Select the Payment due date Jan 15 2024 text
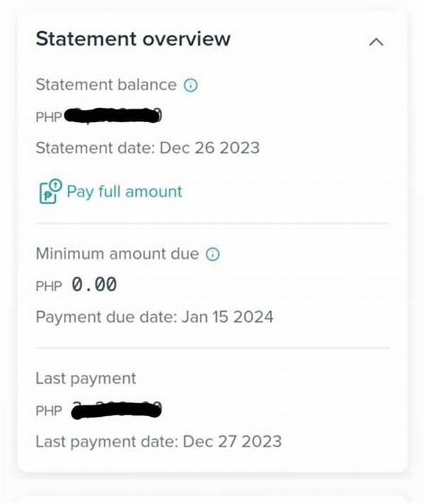This screenshot has width=425, height=504. tap(154, 316)
